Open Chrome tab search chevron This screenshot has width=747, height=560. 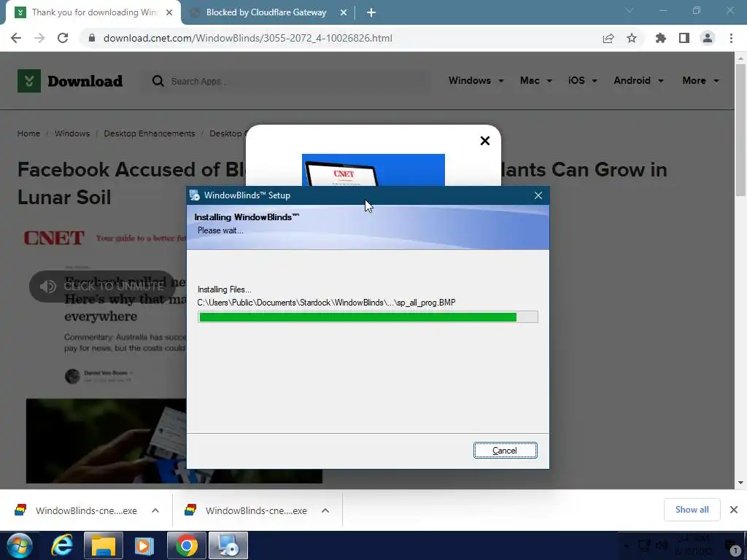[630, 10]
